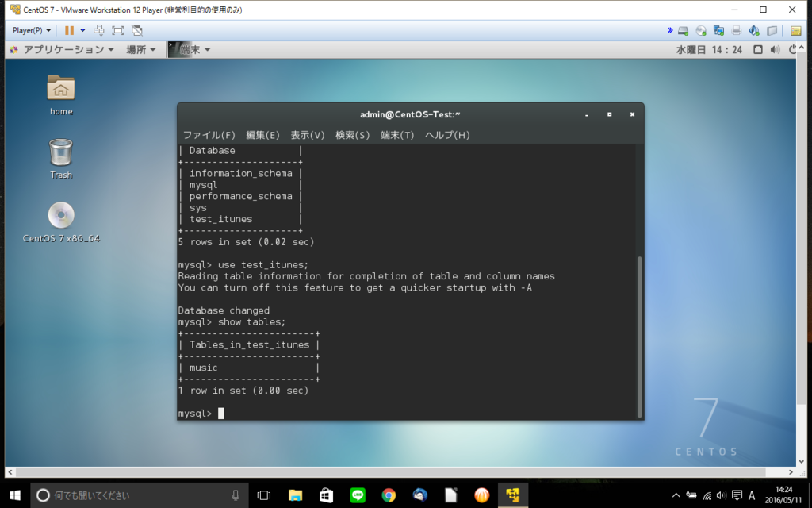This screenshot has height=508, width=812.
Task: Expand the power options arrow beside the pause button
Action: click(82, 30)
